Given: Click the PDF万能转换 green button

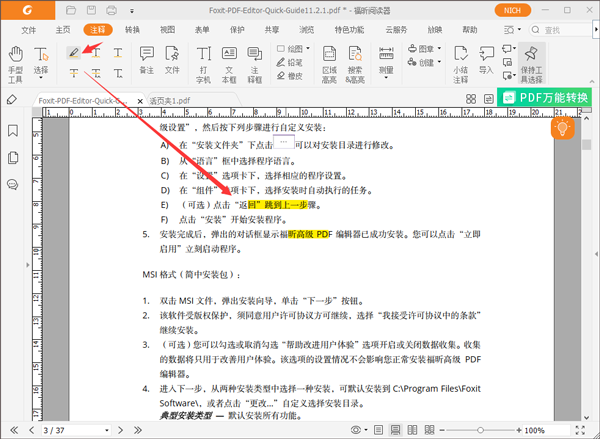Looking at the screenshot, I should 545,98.
